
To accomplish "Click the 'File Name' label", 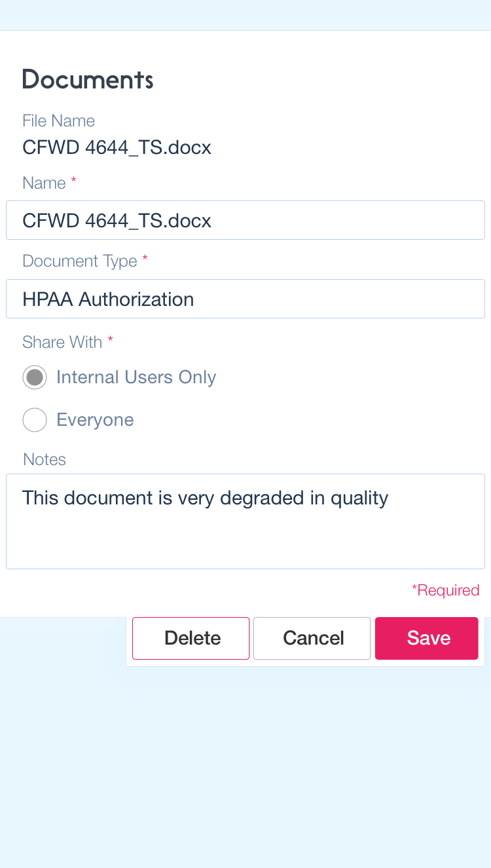I will 58,121.
